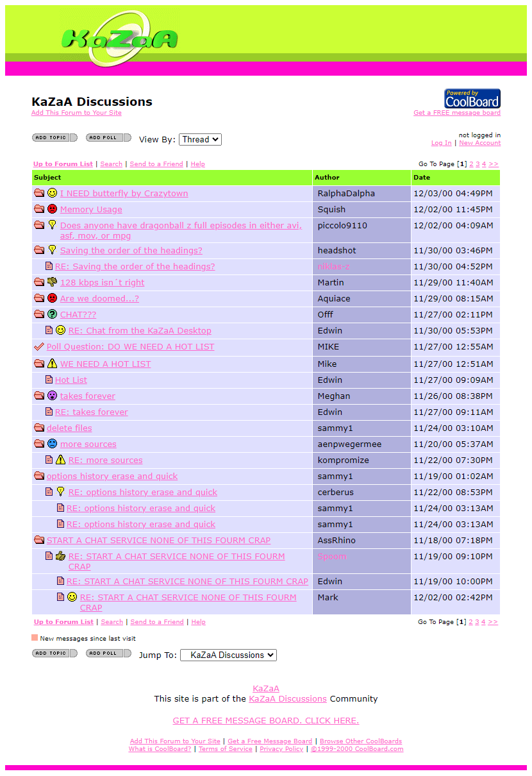Click GET A FREE MESSAGE BOARD. CLICK HERE.
The height and width of the screenshot is (776, 532).
pos(266,720)
